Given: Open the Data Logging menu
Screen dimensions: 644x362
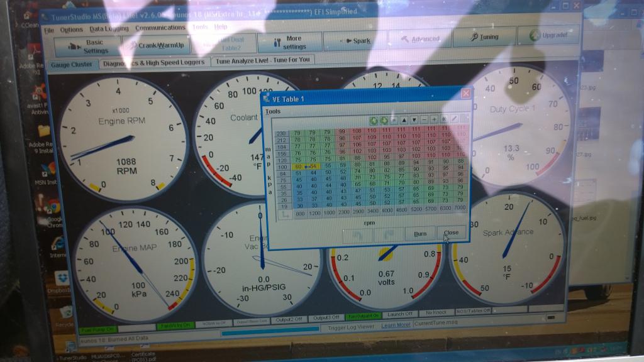Looking at the screenshot, I should [109, 29].
